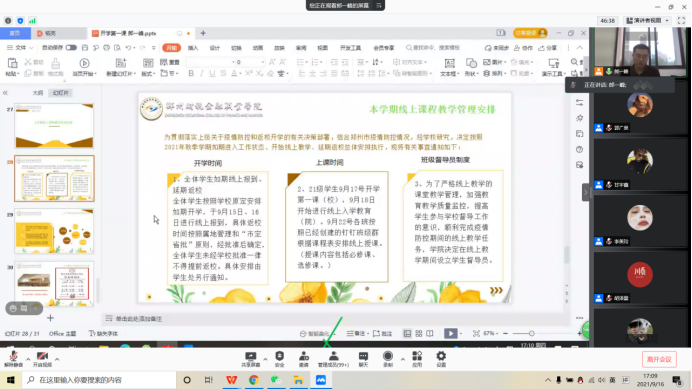
Task: Select slide 29 thumbnail in panel
Action: point(54,231)
